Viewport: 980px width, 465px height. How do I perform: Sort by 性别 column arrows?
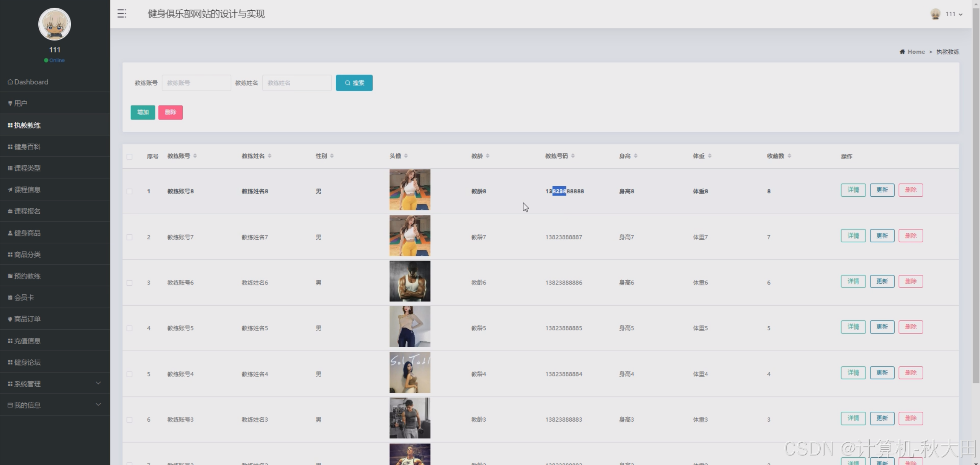(332, 156)
